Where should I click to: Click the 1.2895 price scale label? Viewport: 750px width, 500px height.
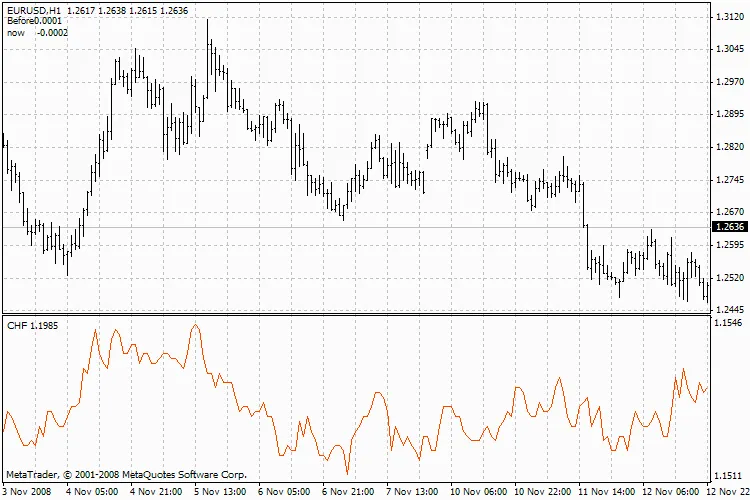click(728, 114)
